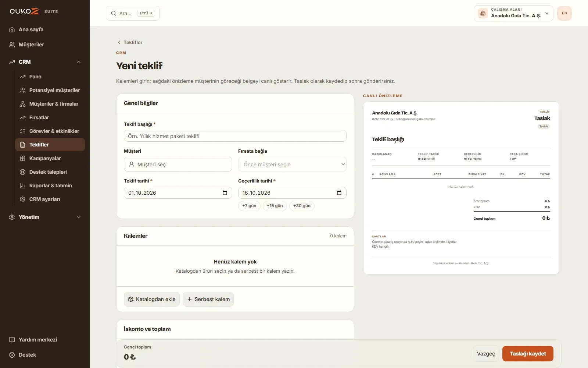Open the Çalışma Alanı workspace switcher

click(513, 13)
